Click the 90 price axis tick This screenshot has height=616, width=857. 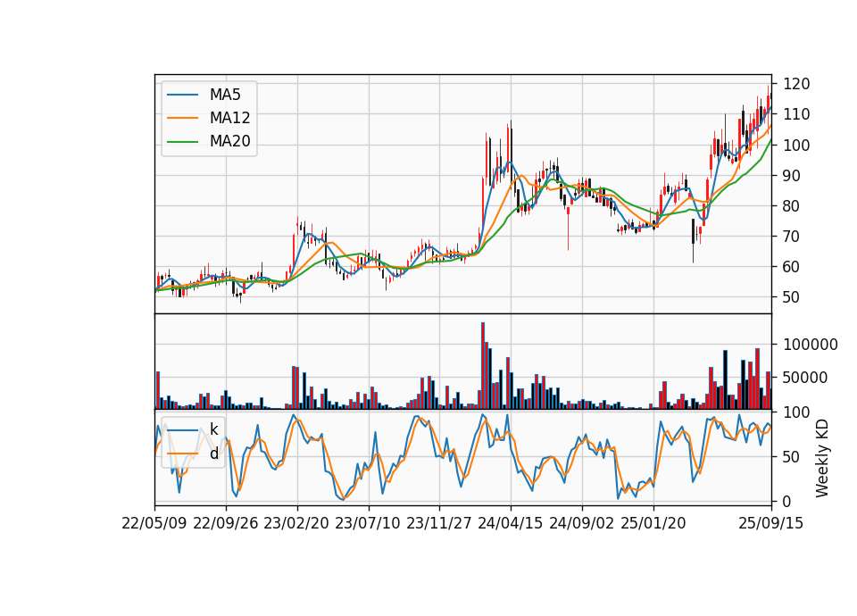(792, 176)
